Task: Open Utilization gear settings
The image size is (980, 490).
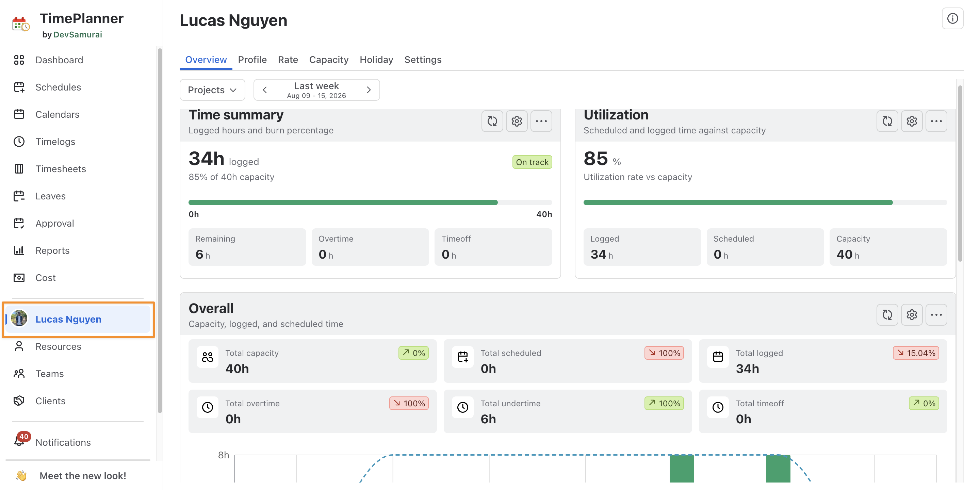Action: click(912, 121)
